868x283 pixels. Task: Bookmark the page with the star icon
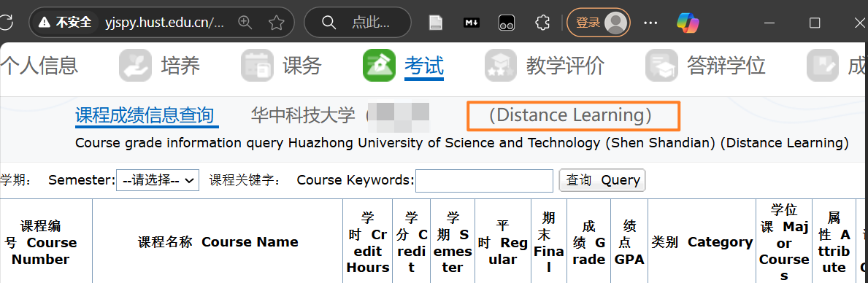[x=276, y=23]
